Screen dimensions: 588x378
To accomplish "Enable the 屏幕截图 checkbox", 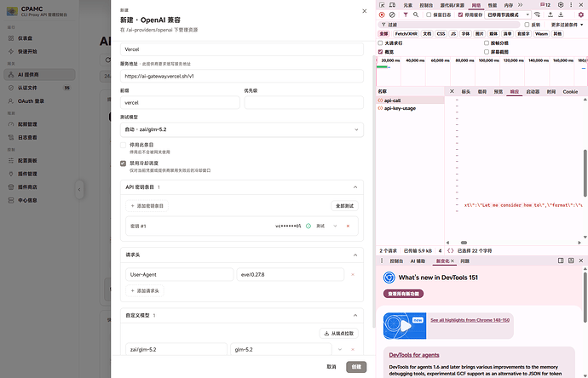I will [487, 52].
